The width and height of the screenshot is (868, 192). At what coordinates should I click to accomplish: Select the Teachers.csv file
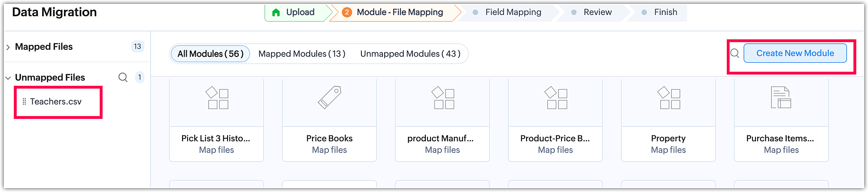[56, 102]
